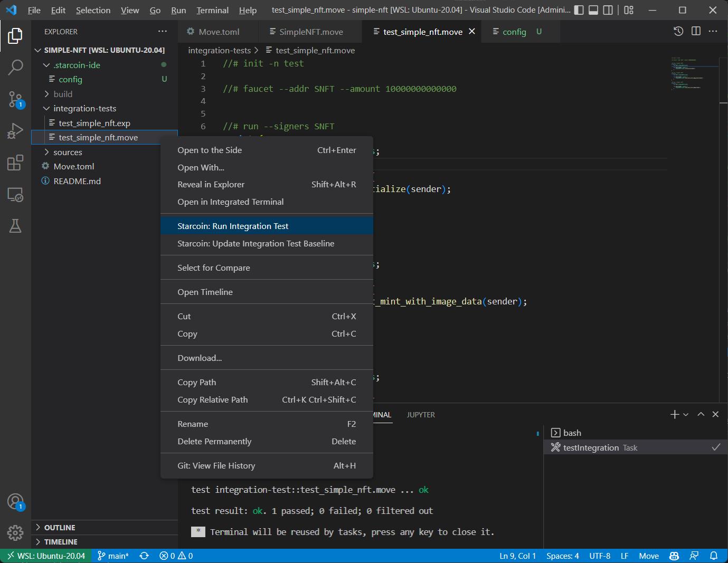Choose Starcoin: Update Integration Test Baseline
The width and height of the screenshot is (728, 563).
pyautogui.click(x=267, y=243)
